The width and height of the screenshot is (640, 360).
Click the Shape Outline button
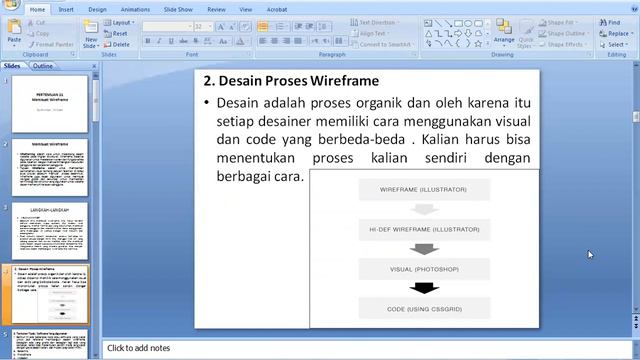coord(564,33)
